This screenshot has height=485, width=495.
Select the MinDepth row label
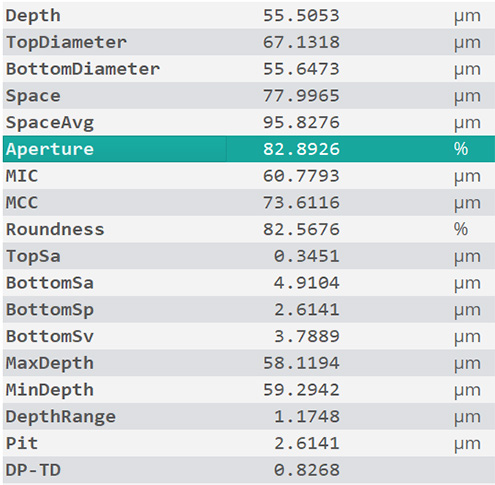(50, 391)
